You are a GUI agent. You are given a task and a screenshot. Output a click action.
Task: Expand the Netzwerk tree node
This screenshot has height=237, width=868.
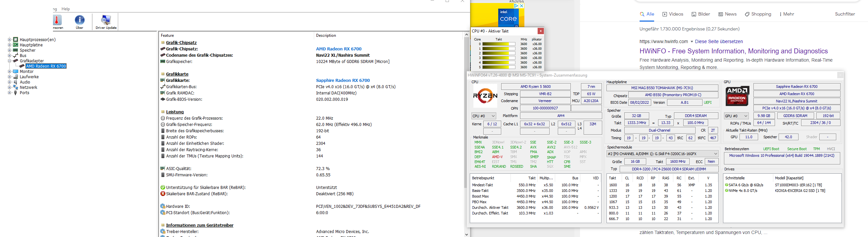[9, 88]
